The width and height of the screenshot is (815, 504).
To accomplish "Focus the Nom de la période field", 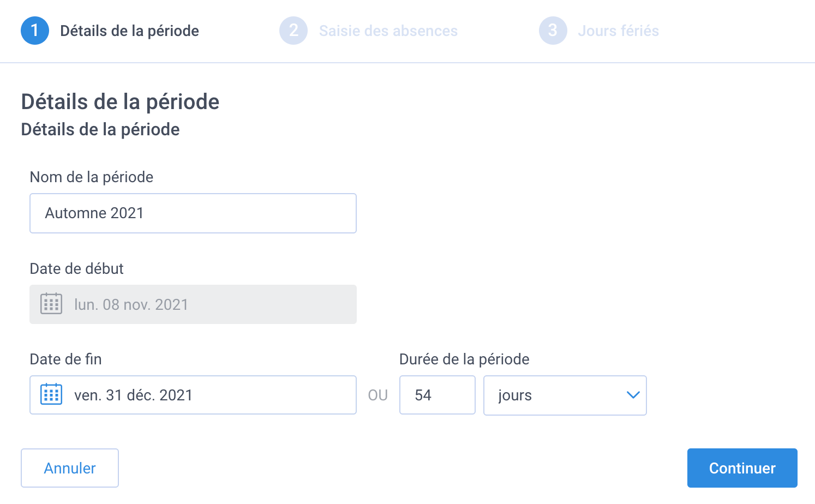I will point(193,213).
